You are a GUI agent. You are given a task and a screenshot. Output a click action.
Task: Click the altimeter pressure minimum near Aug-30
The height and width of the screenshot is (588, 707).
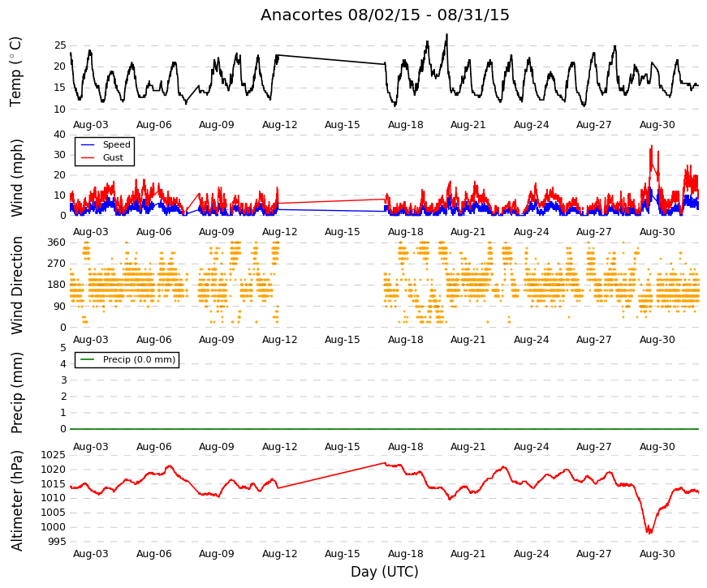(649, 532)
